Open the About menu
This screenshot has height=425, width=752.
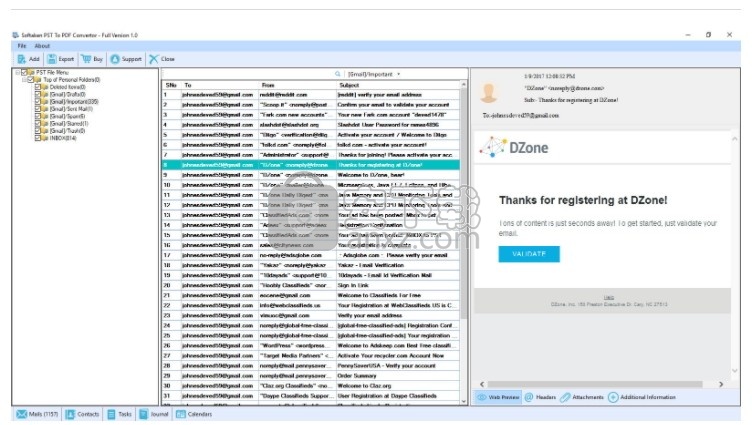pyautogui.click(x=42, y=46)
